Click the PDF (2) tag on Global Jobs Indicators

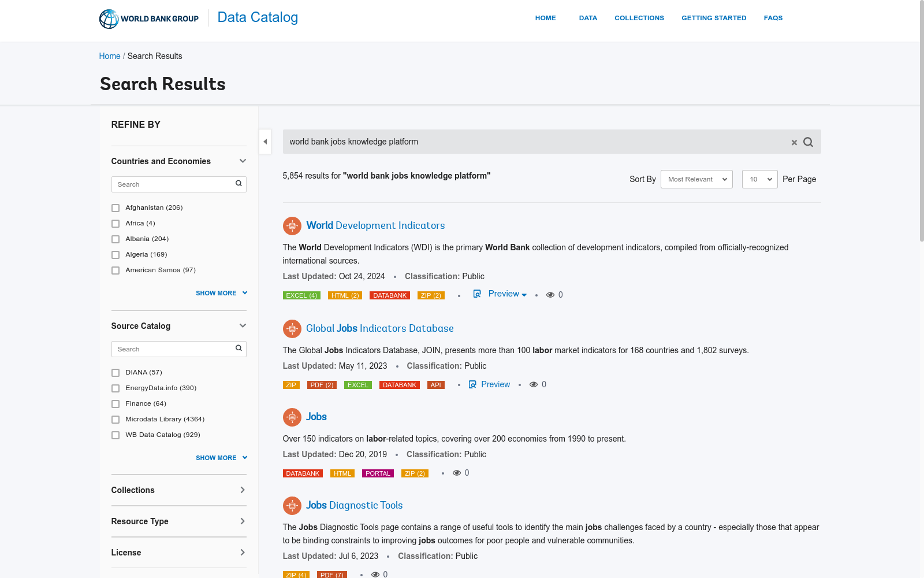[322, 385]
